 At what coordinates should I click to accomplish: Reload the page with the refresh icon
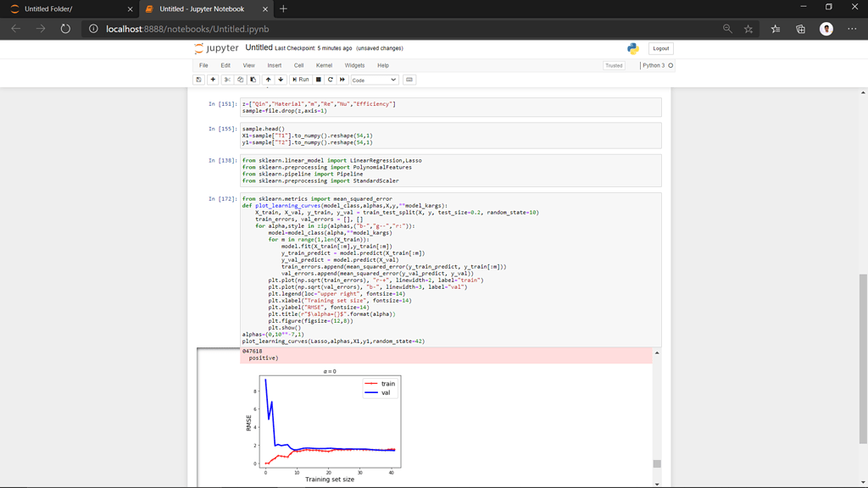pyautogui.click(x=65, y=29)
